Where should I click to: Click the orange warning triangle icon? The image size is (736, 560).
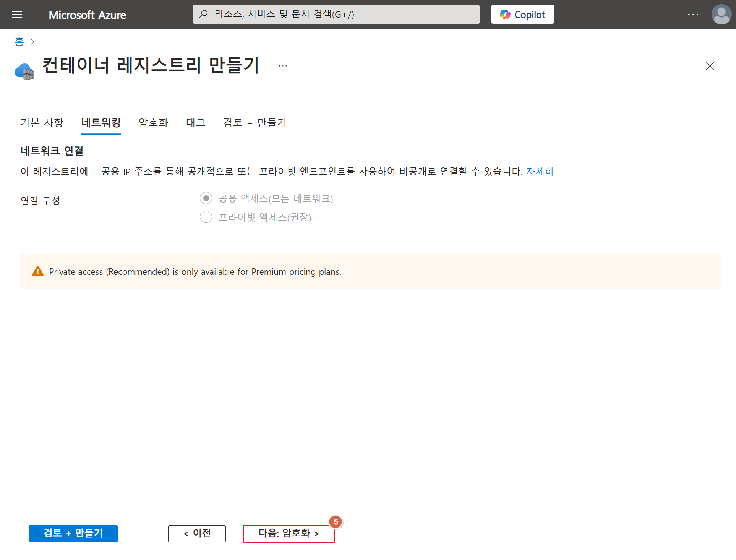tap(38, 271)
